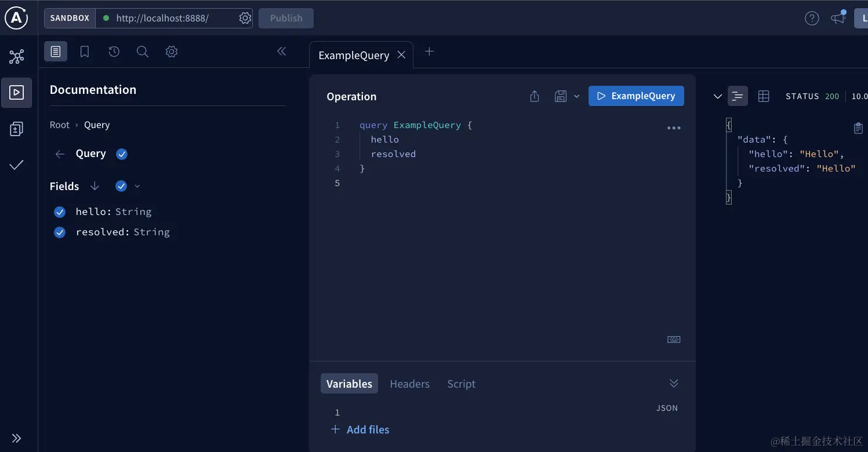Screen dimensions: 868x452
Task: Click the SANDBOX label
Action: pyautogui.click(x=70, y=18)
